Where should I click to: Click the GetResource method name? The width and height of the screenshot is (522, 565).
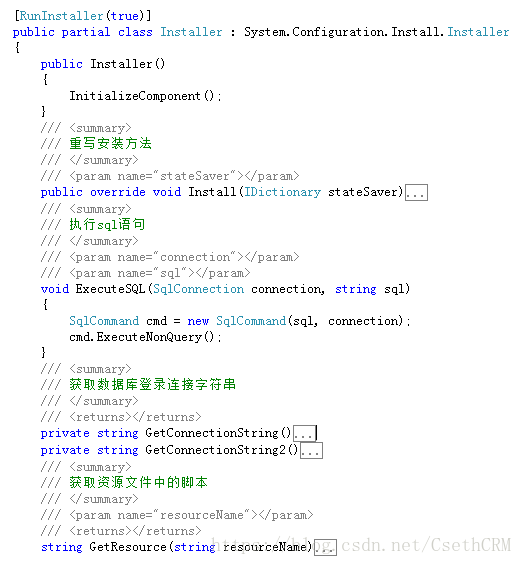128,547
